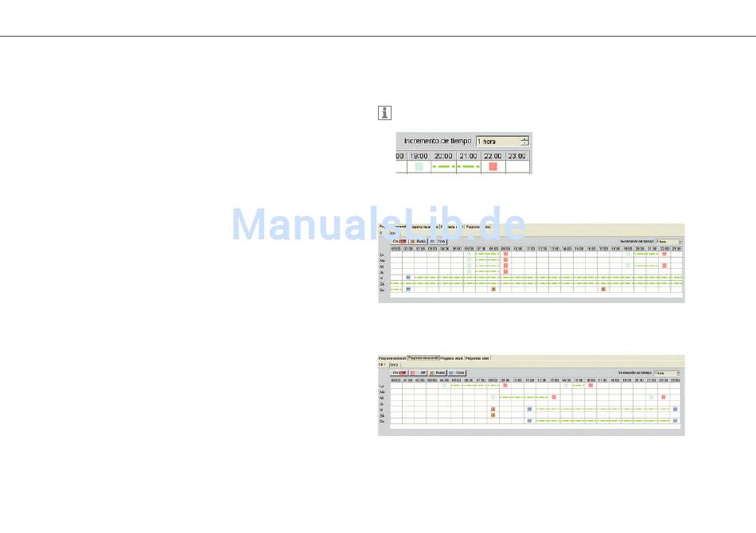Click the 21:00 column header in top snippet
Screen dimensions: 756x533
(x=468, y=156)
